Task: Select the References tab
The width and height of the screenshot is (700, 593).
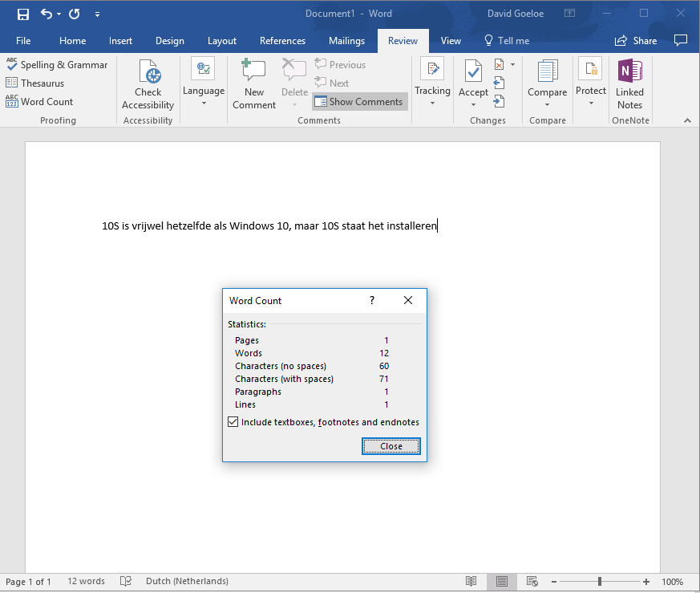Action: click(282, 41)
